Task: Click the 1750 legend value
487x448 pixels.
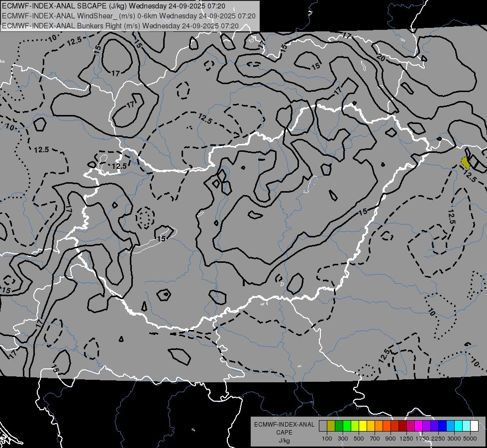Action: pos(422,439)
